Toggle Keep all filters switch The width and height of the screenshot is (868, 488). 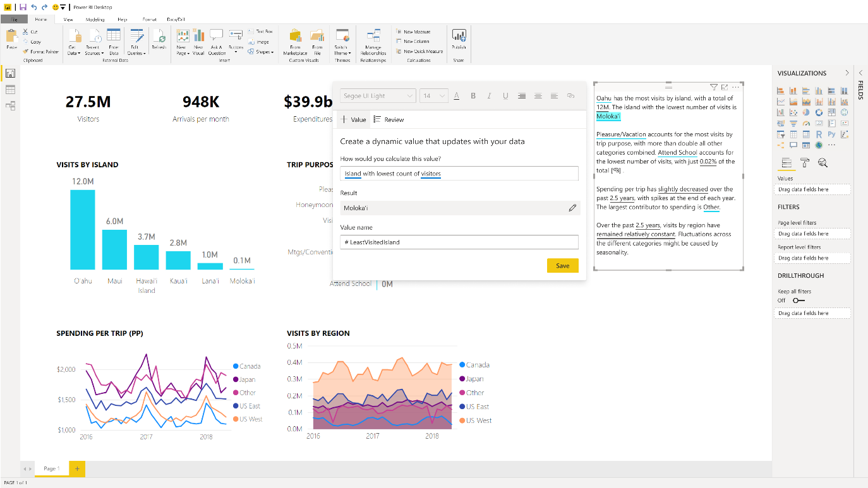pos(799,301)
